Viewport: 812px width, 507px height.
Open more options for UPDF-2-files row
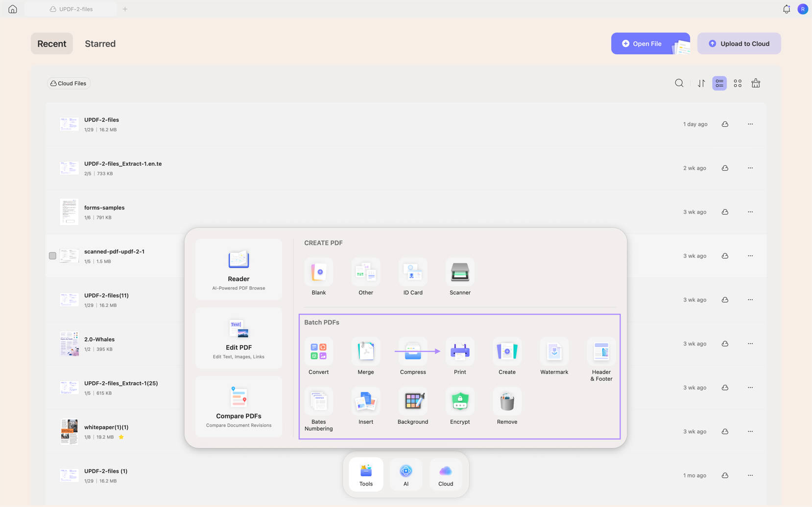[x=750, y=124]
